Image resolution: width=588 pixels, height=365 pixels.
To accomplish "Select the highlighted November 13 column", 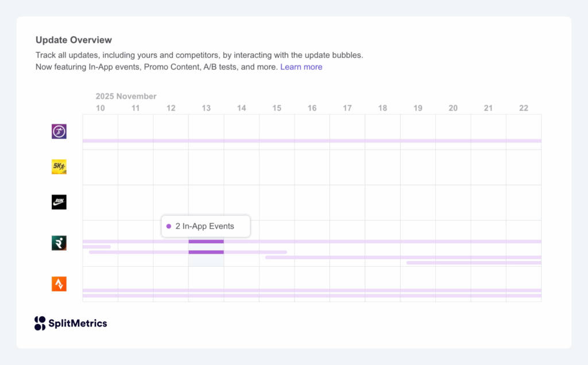I will pyautogui.click(x=206, y=259).
